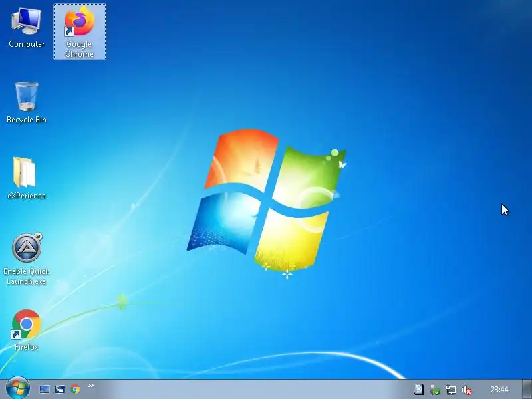
Task: Click Show Desktop icon in Quick Launch
Action: pyautogui.click(x=44, y=389)
